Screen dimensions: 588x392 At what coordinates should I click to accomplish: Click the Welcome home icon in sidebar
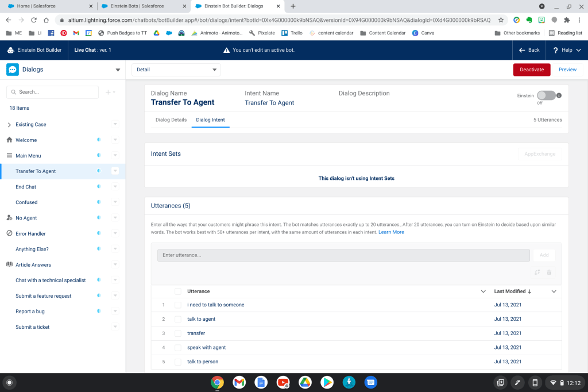pyautogui.click(x=9, y=140)
